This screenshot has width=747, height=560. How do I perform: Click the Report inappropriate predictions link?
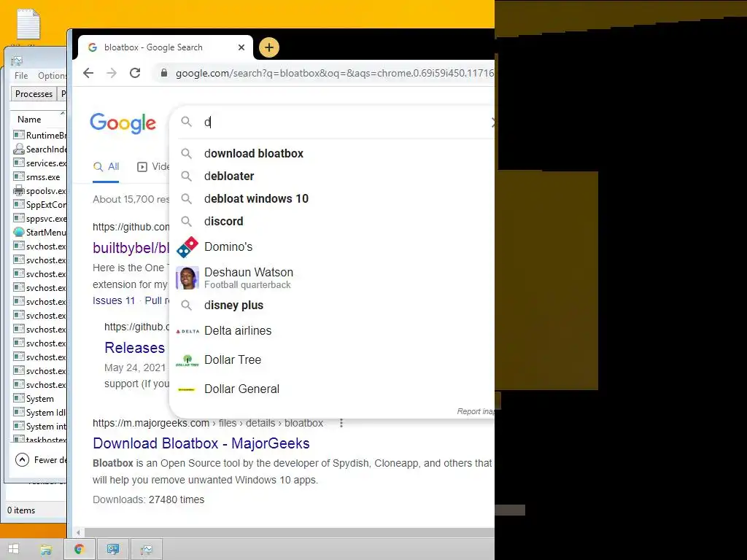tap(476, 411)
